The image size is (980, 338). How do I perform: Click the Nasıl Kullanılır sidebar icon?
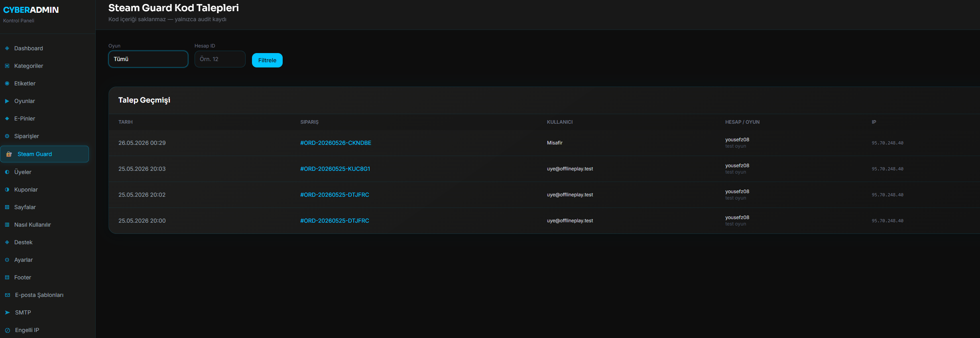7,225
